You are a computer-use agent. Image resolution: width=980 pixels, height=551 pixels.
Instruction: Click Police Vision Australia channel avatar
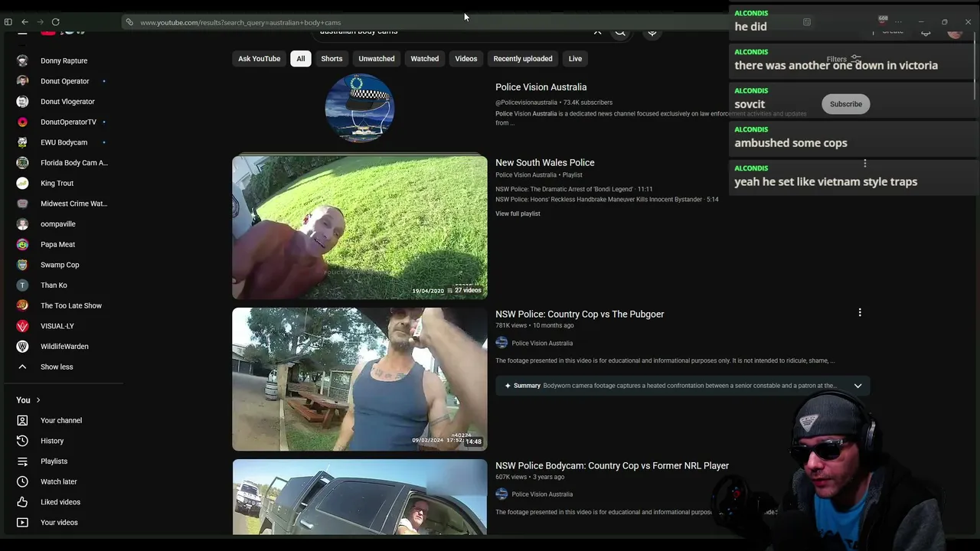point(360,108)
